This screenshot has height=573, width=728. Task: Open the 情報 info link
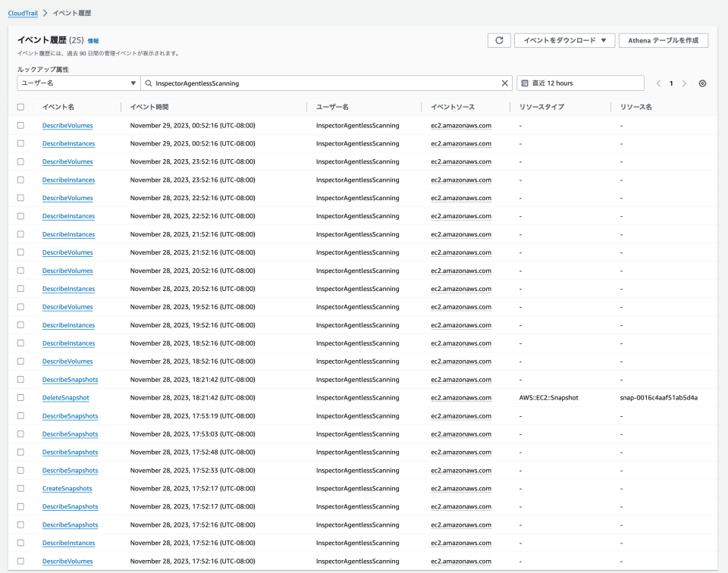(x=93, y=41)
